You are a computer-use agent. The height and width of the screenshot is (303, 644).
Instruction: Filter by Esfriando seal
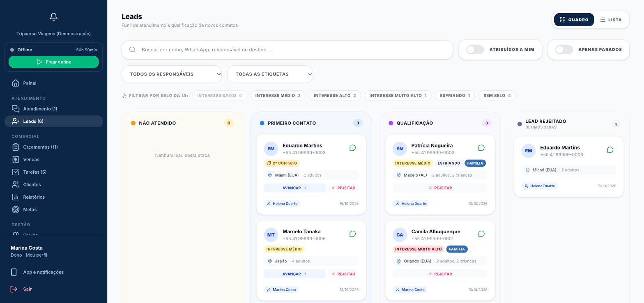(x=455, y=96)
